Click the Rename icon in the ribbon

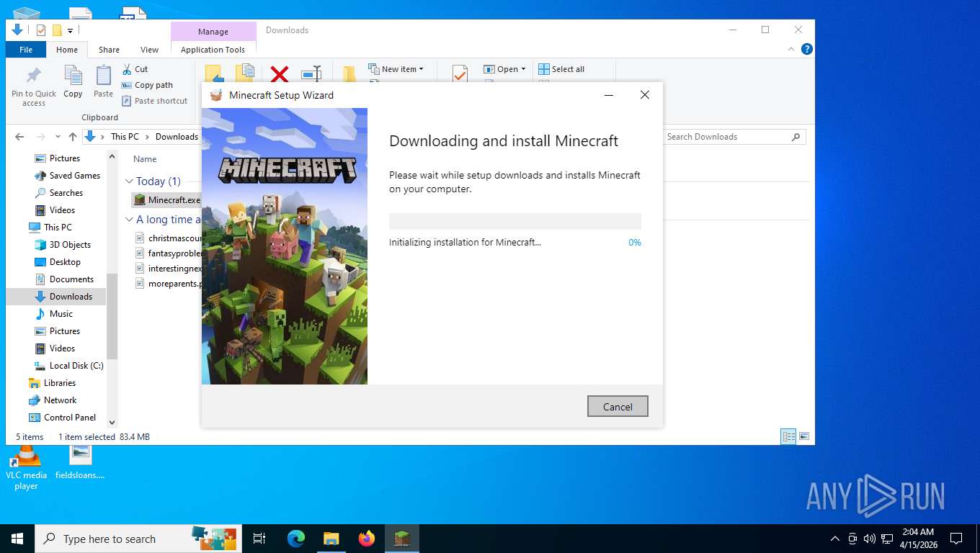click(x=311, y=73)
